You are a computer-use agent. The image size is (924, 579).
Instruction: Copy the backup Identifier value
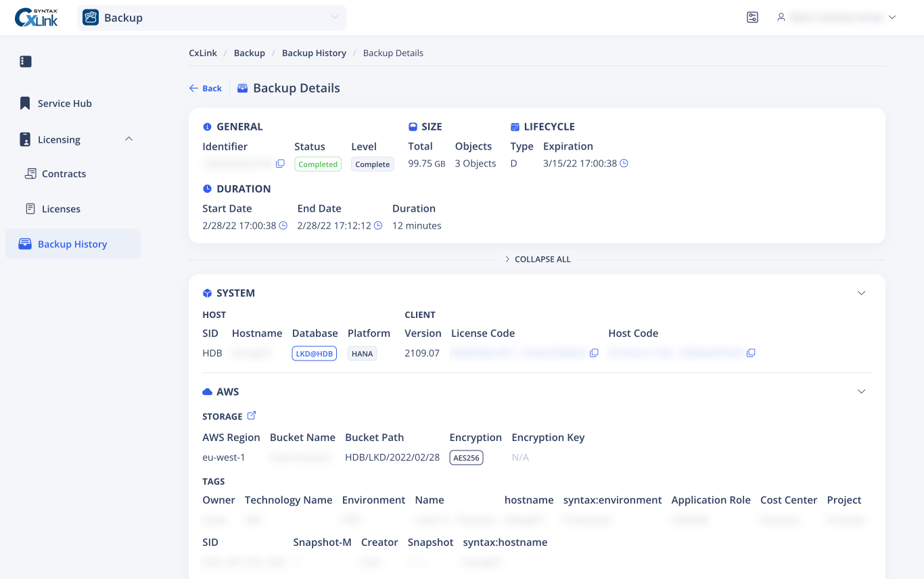281,164
